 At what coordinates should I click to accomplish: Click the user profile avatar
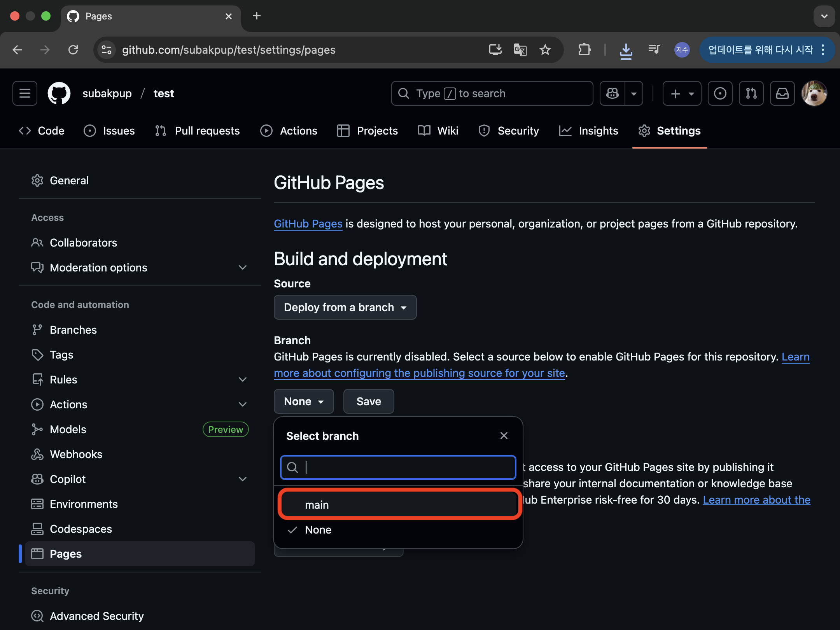click(814, 93)
